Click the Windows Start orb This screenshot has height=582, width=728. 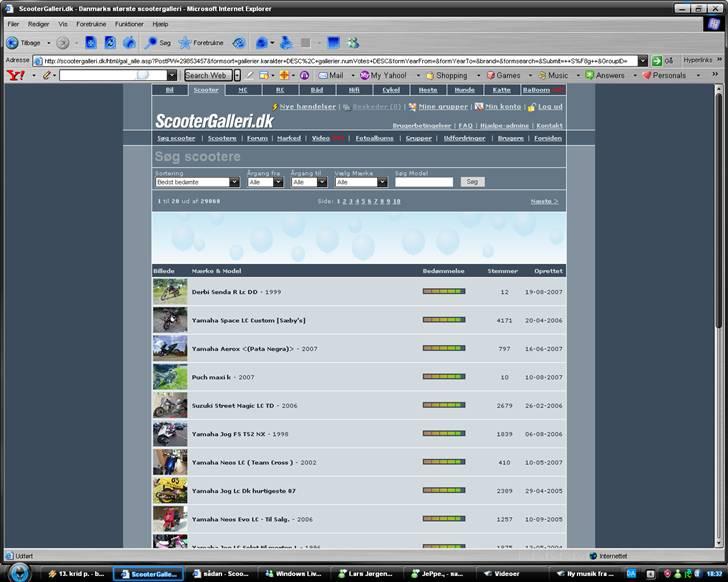click(x=20, y=574)
